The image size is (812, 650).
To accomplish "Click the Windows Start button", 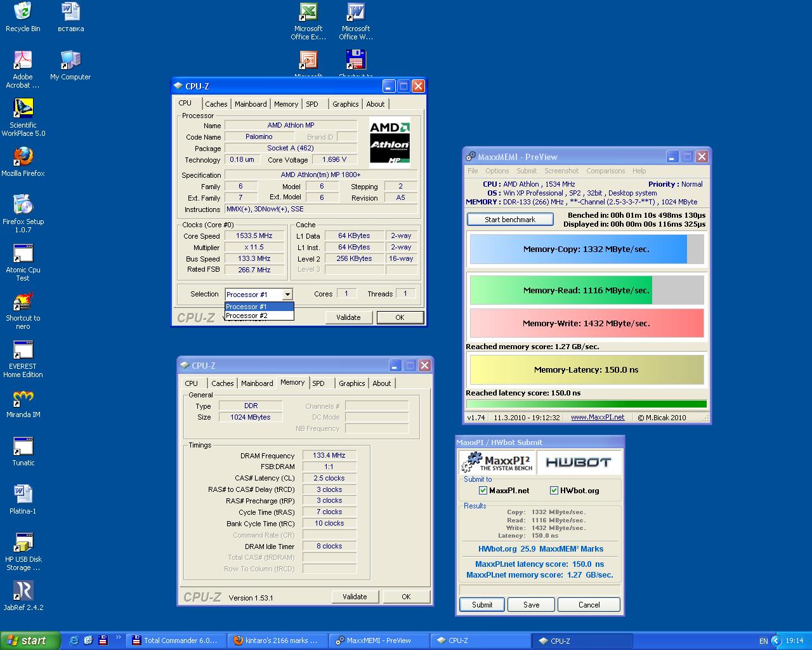I will coord(30,640).
